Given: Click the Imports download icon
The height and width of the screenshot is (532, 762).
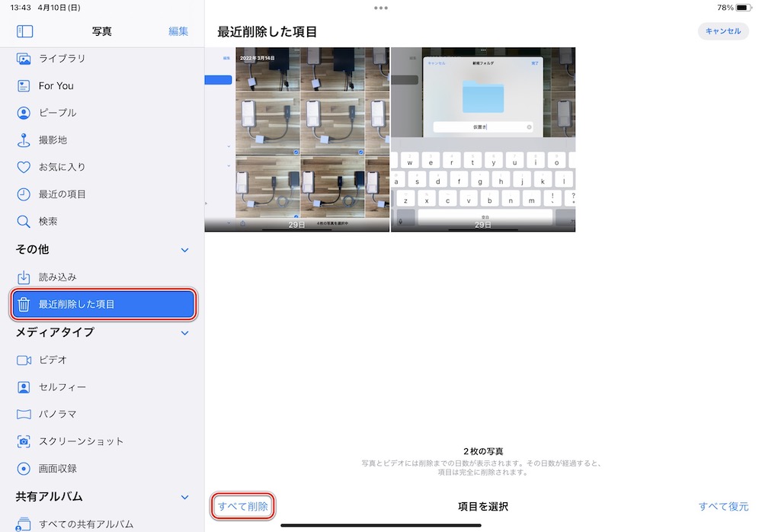Looking at the screenshot, I should click(24, 277).
